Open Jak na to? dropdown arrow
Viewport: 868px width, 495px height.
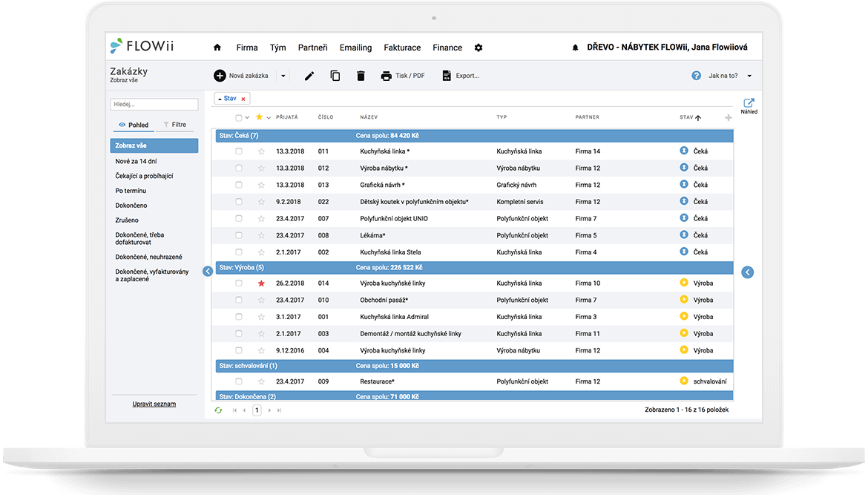pos(749,76)
